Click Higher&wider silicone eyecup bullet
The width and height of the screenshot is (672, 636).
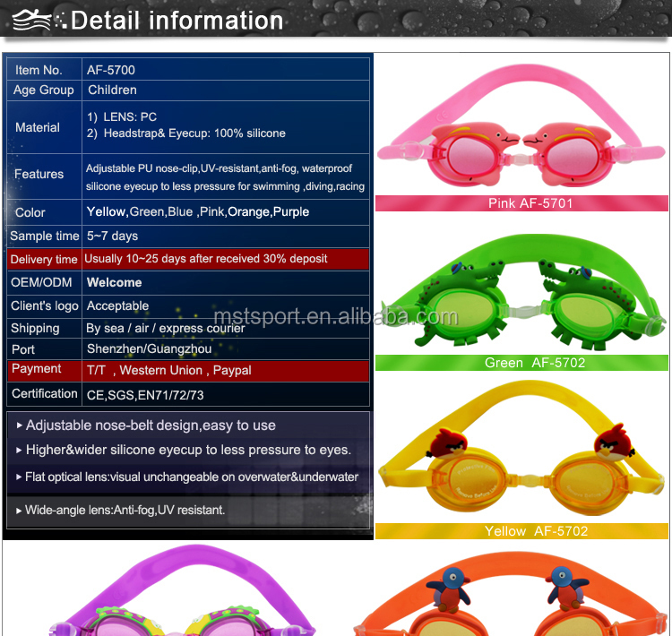tap(184, 450)
